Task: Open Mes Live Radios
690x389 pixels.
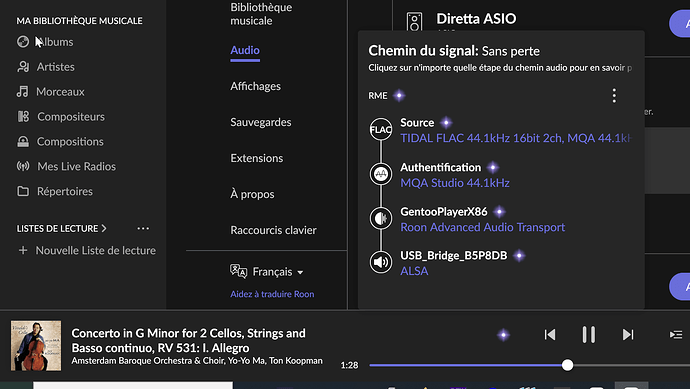Action: (x=66, y=166)
